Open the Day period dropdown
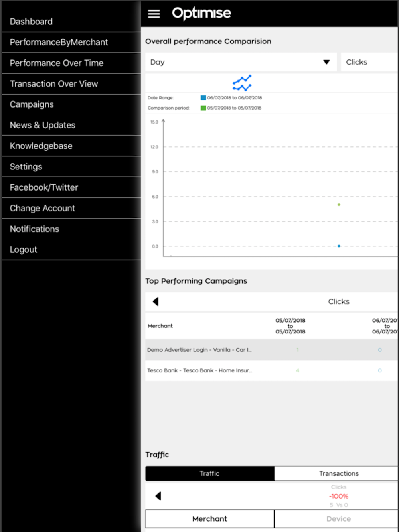Image resolution: width=399 pixels, height=532 pixels. (x=241, y=62)
